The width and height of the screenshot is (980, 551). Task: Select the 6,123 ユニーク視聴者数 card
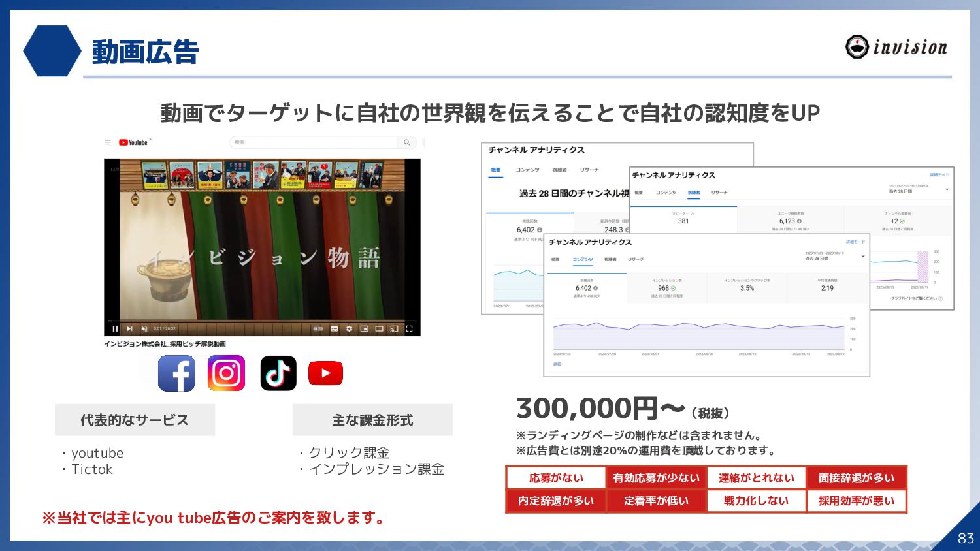(x=791, y=221)
